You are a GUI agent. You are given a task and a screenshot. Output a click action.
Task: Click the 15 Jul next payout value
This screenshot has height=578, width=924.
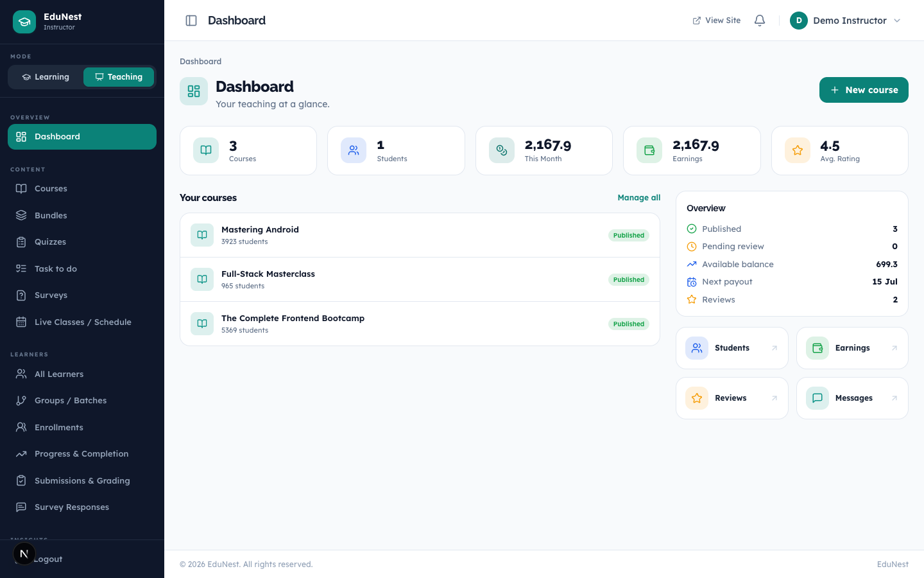click(885, 282)
